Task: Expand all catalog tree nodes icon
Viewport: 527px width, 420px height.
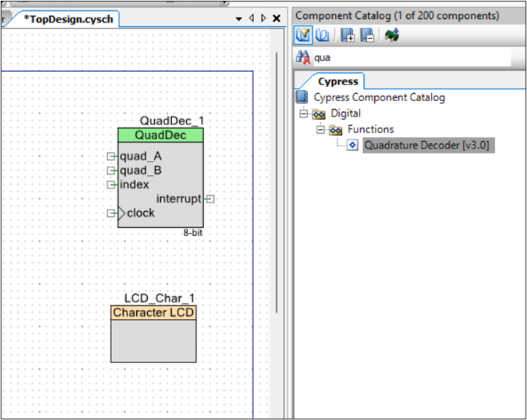Action: (347, 35)
